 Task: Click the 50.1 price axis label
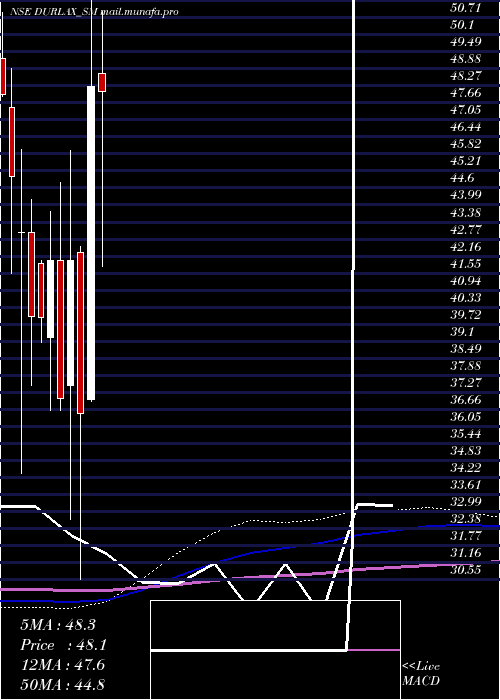[x=462, y=25]
